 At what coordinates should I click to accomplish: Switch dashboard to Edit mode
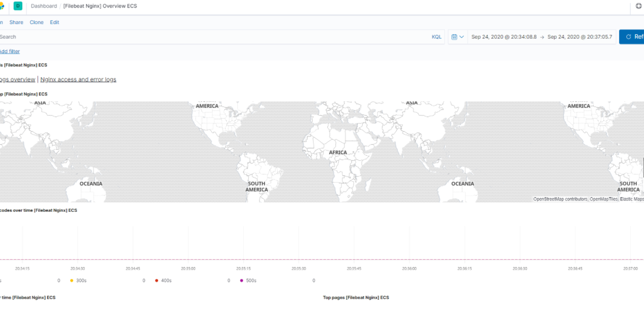[x=55, y=22]
